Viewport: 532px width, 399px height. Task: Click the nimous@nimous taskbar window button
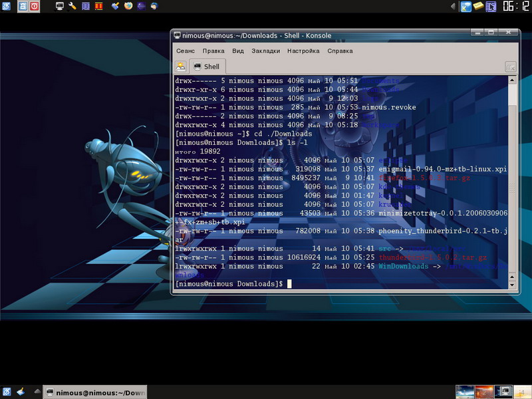(x=94, y=392)
